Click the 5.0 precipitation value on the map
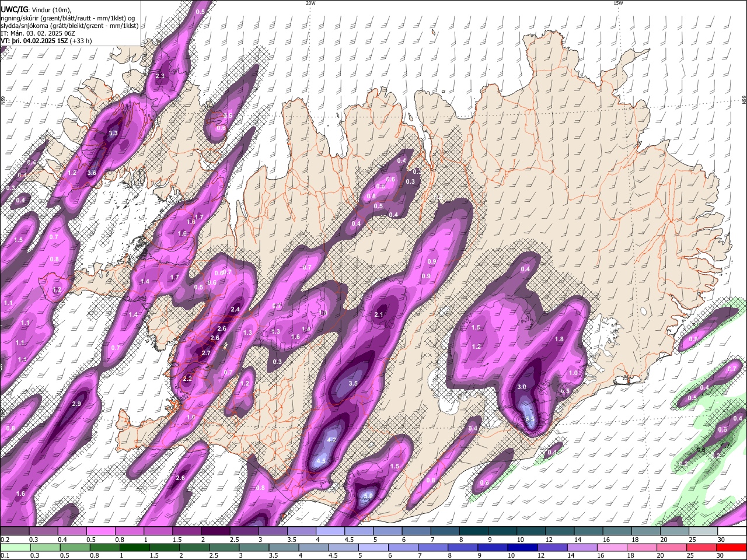Image resolution: width=747 pixels, height=560 pixels. coord(368,496)
